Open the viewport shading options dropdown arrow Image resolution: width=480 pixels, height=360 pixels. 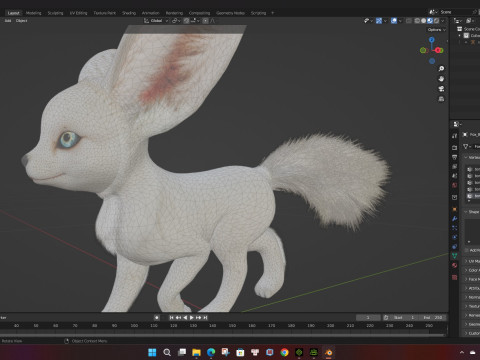443,21
